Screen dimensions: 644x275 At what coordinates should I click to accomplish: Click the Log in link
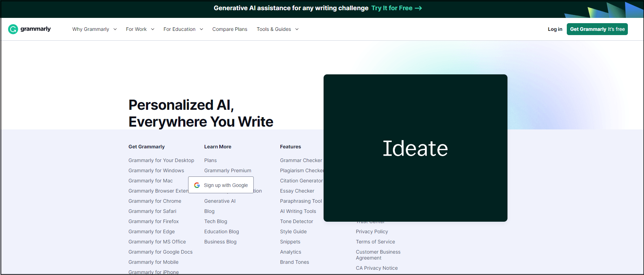click(555, 29)
